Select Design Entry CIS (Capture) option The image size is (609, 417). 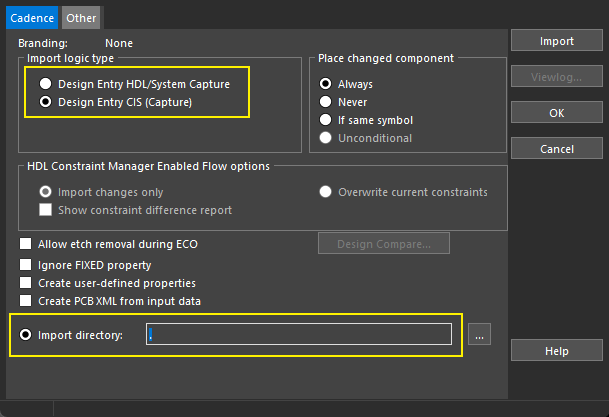coord(45,102)
